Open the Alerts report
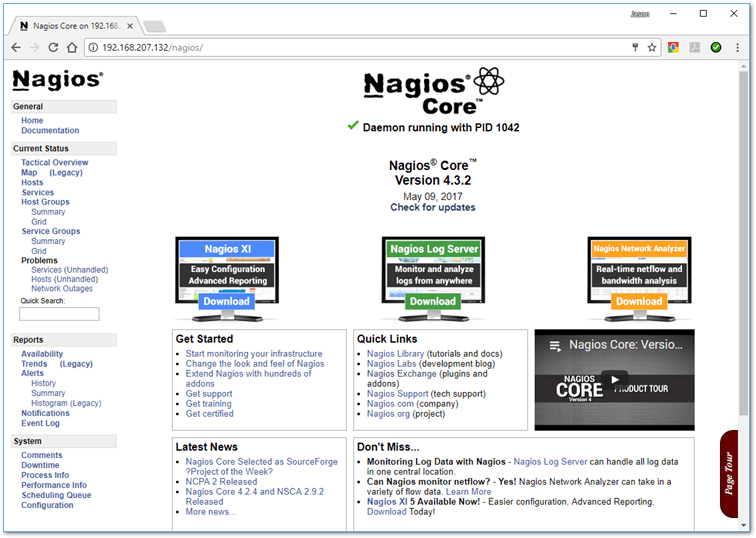Screen dimensions: 756x538 (32, 373)
